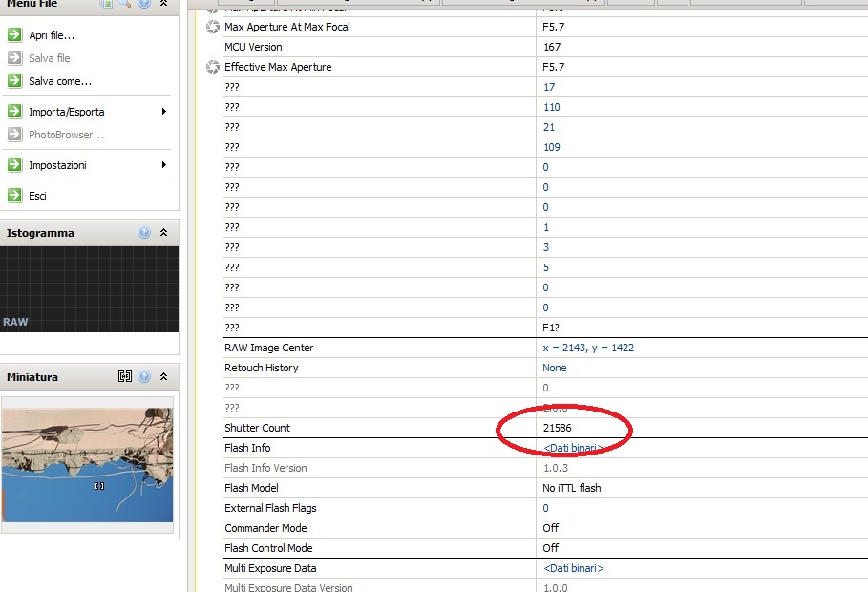Toggle focus point display in Miniatura header
This screenshot has width=868, height=592.
click(125, 377)
